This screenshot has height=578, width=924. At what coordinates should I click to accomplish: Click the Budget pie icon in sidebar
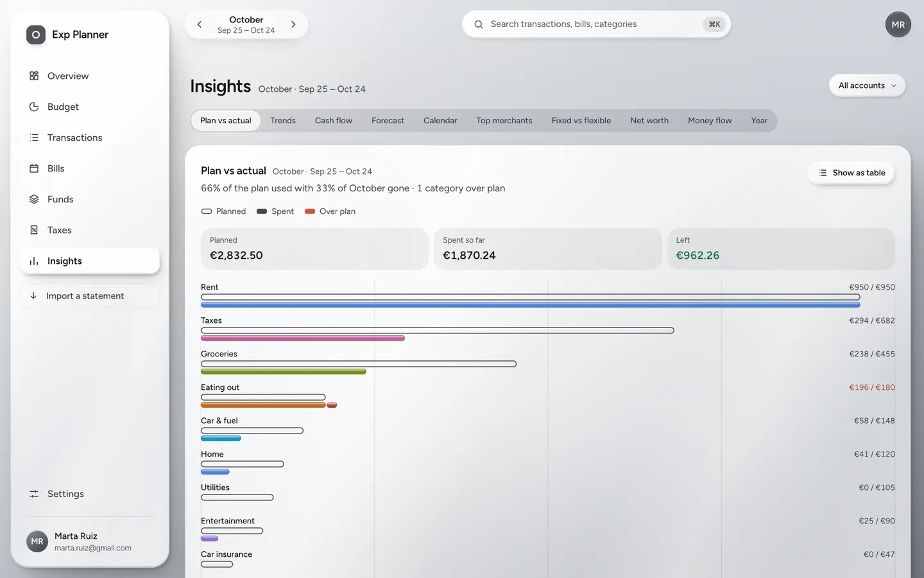pyautogui.click(x=34, y=107)
